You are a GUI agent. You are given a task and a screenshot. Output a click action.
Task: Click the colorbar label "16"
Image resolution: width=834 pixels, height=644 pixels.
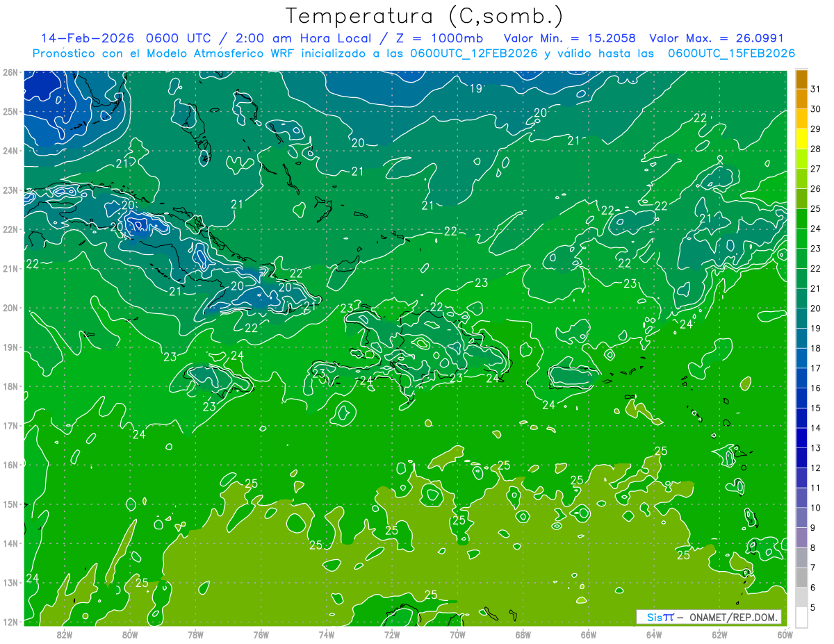[816, 388]
